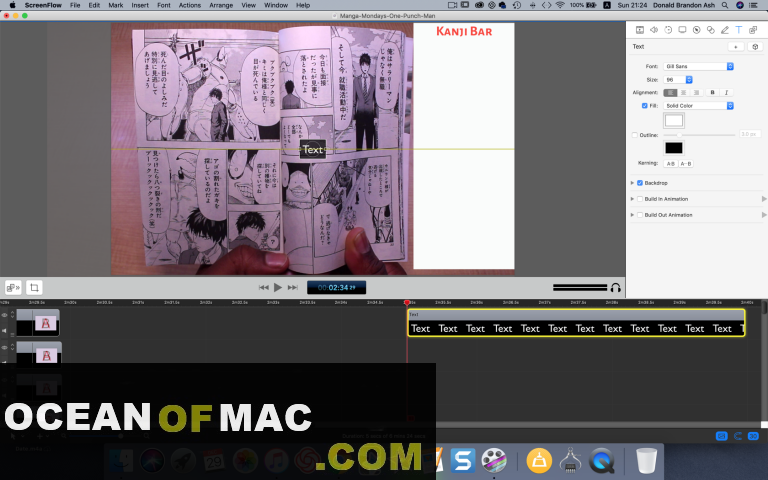
Task: Open the Edit menu
Action: coord(94,5)
